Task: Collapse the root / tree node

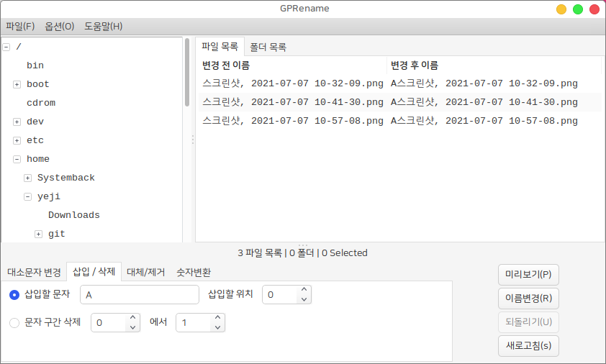Action: click(x=6, y=47)
